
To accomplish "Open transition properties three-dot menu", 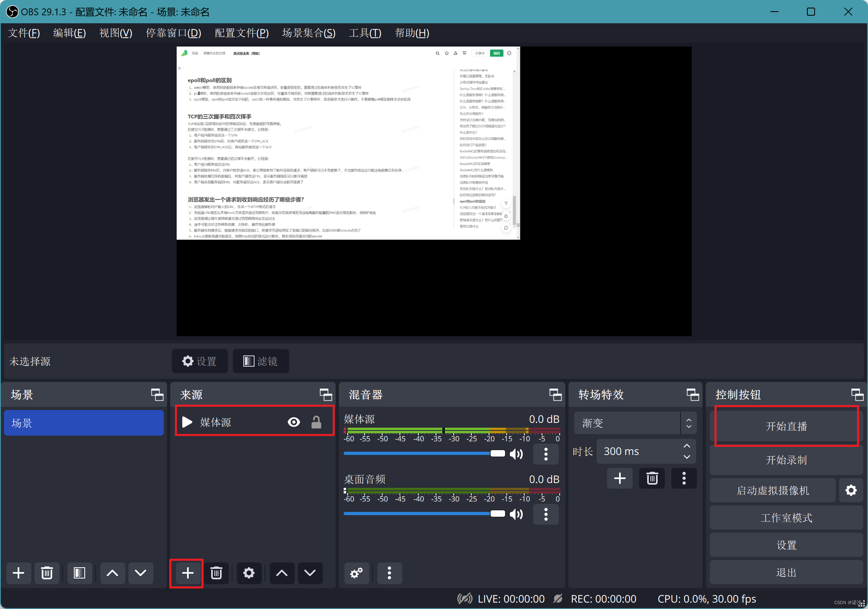I will pos(684,478).
